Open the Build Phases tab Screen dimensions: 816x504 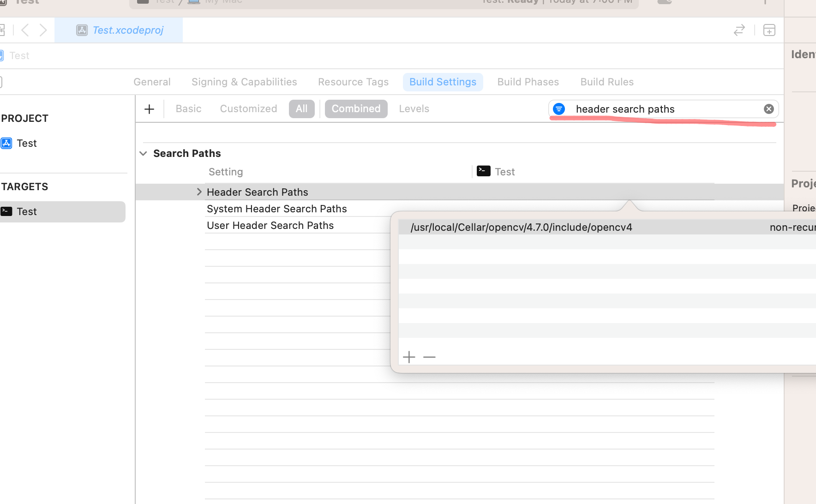click(x=528, y=82)
